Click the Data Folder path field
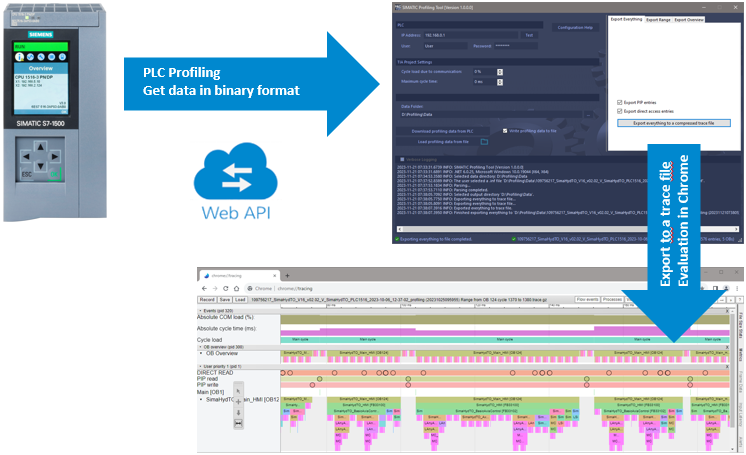746x455 pixels. [x=491, y=115]
